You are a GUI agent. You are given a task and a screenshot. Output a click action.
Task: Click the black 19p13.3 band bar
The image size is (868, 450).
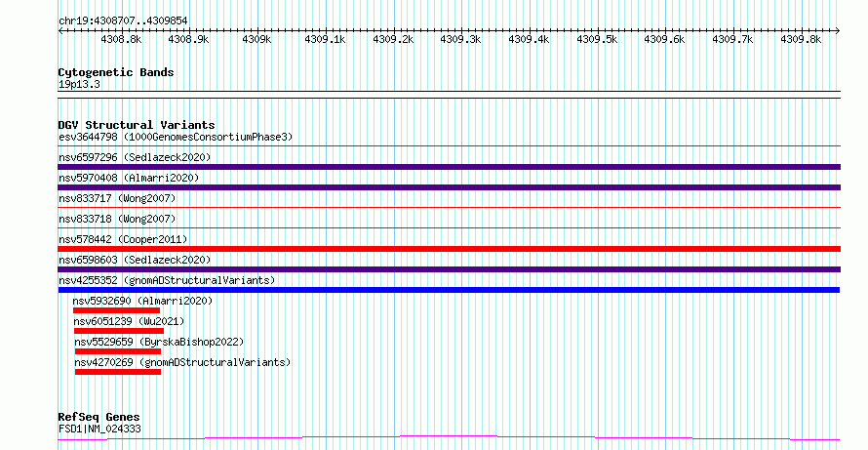[x=449, y=95]
